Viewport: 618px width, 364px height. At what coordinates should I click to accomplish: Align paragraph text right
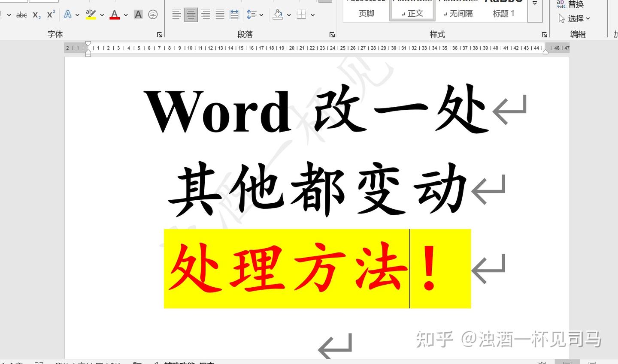[x=206, y=15]
